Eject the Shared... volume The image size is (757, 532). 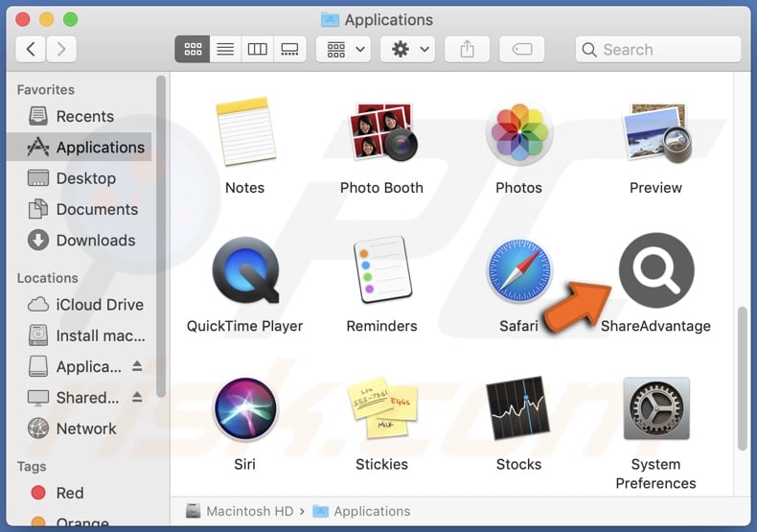point(137,397)
